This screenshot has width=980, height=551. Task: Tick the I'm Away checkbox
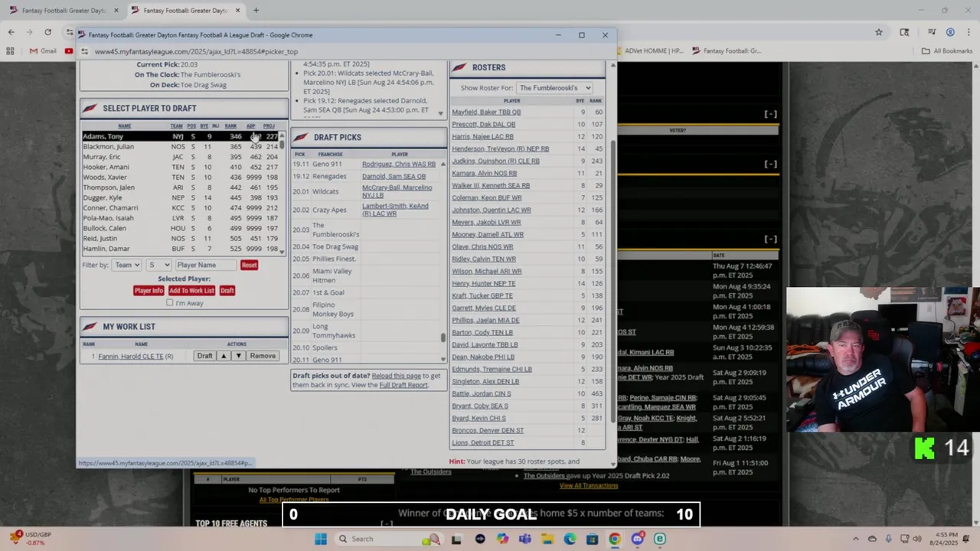tap(170, 303)
